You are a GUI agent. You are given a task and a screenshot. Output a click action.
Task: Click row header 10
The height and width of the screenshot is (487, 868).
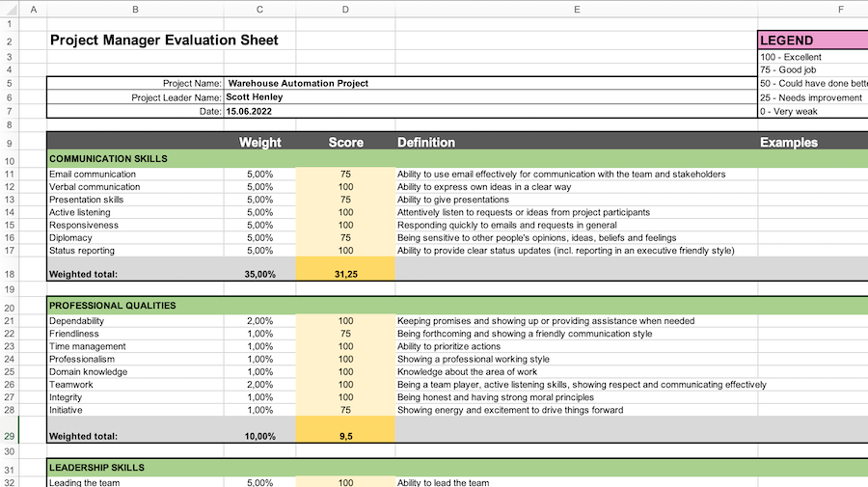10,161
